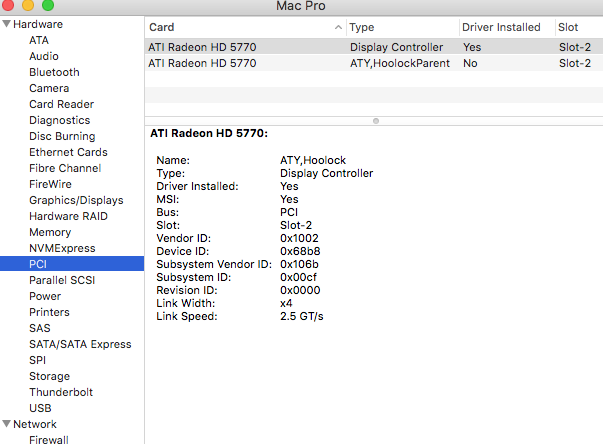Select ATA in the sidebar
This screenshot has height=444, width=603.
39,40
